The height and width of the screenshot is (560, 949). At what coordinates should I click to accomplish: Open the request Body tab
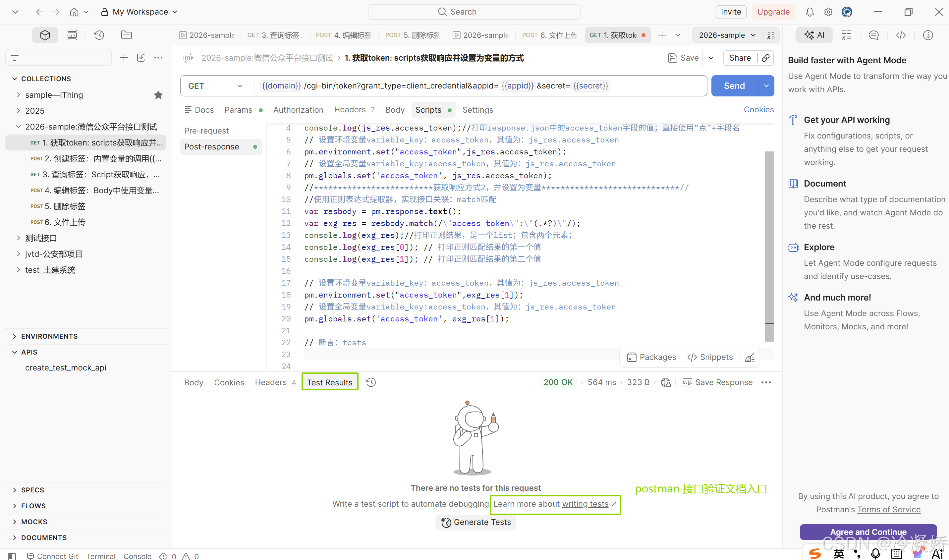395,110
